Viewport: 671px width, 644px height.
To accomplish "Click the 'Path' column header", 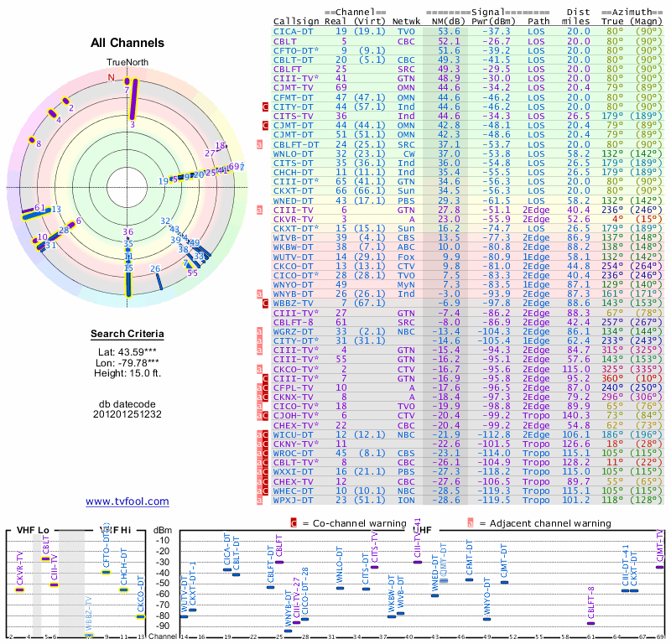I will click(538, 22).
